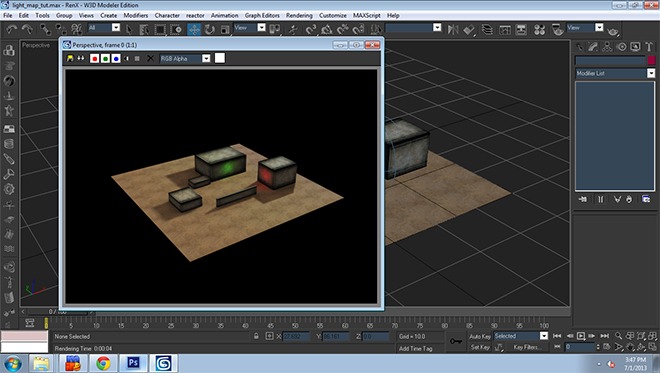The height and width of the screenshot is (373, 660).
Task: Toggle Auto Key animation mode
Action: 480,336
